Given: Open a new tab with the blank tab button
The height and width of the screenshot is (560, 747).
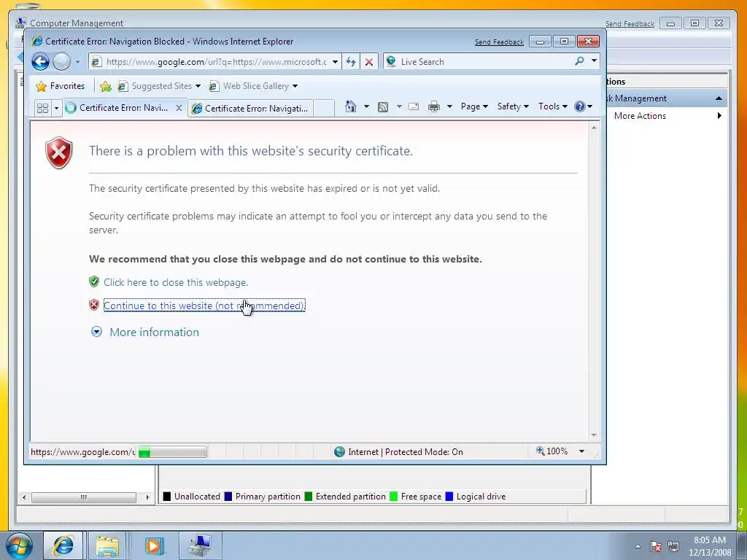Looking at the screenshot, I should [324, 108].
